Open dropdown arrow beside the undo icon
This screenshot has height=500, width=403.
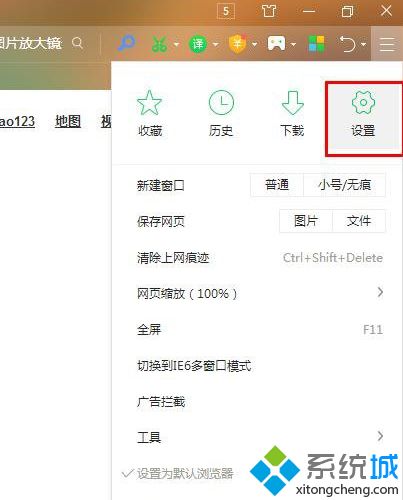click(x=364, y=44)
